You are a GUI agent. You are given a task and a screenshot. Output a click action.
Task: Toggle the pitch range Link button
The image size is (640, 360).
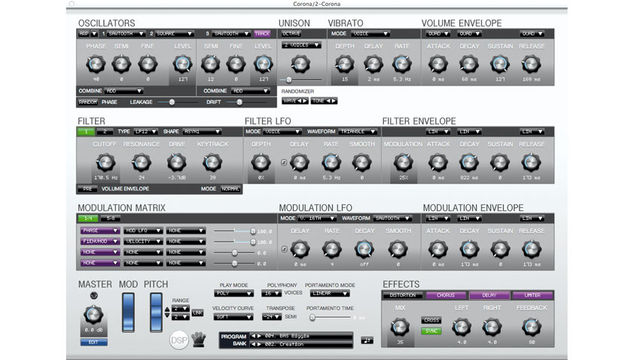point(198,313)
